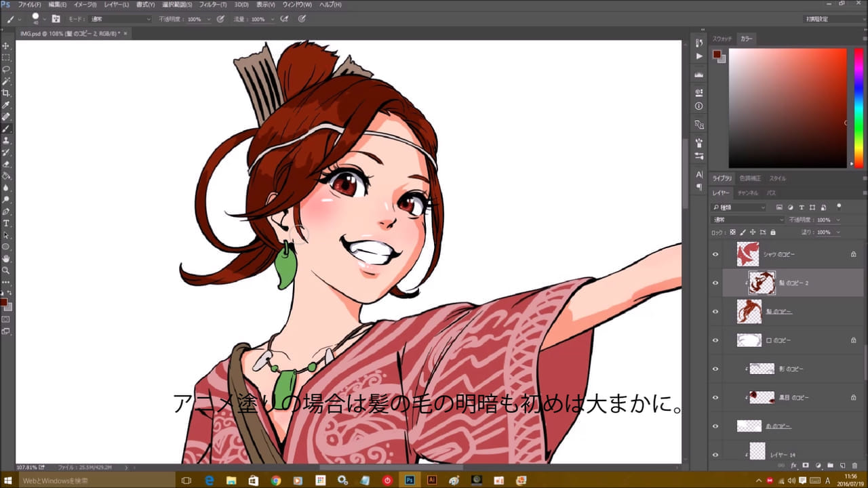868x488 pixels.
Task: Click the delete layer trash icon
Action: pyautogui.click(x=854, y=466)
